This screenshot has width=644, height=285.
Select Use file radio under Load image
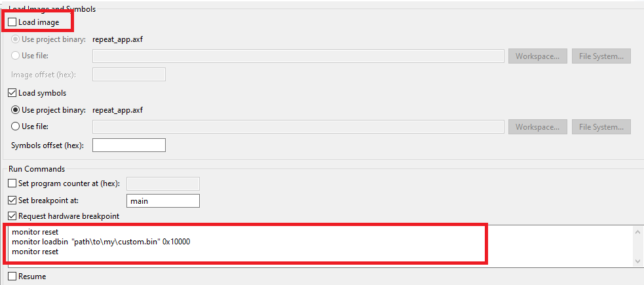(16, 56)
